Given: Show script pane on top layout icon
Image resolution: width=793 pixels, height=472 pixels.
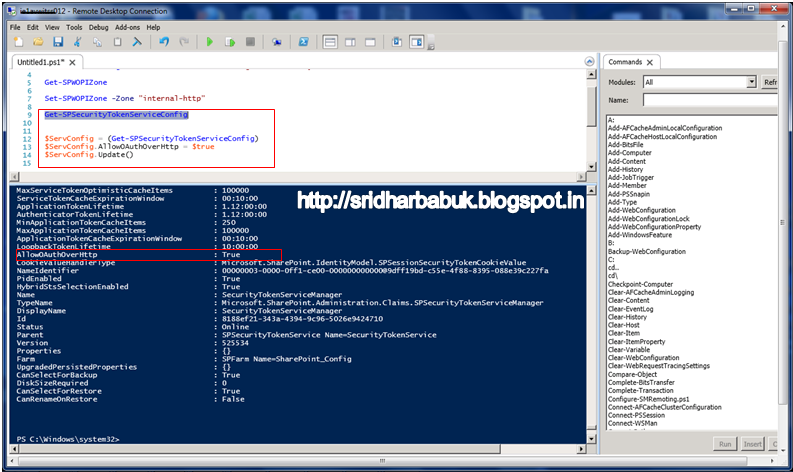Looking at the screenshot, I should point(330,42).
